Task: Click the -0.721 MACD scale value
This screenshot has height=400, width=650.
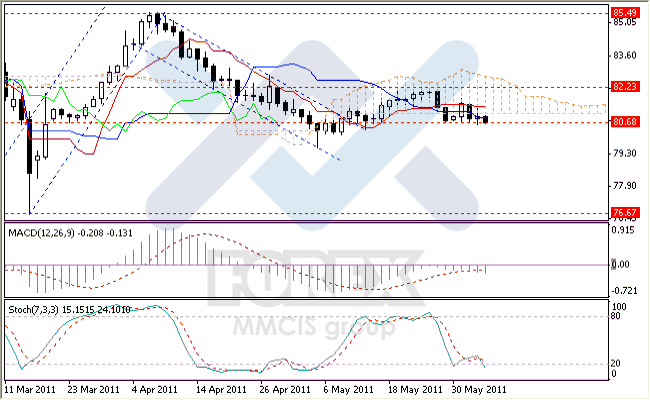Action: [624, 291]
